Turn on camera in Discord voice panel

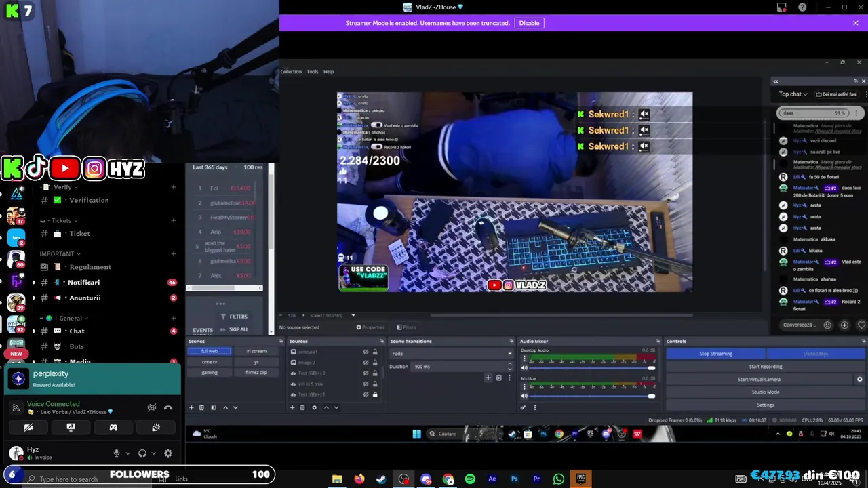[28, 428]
